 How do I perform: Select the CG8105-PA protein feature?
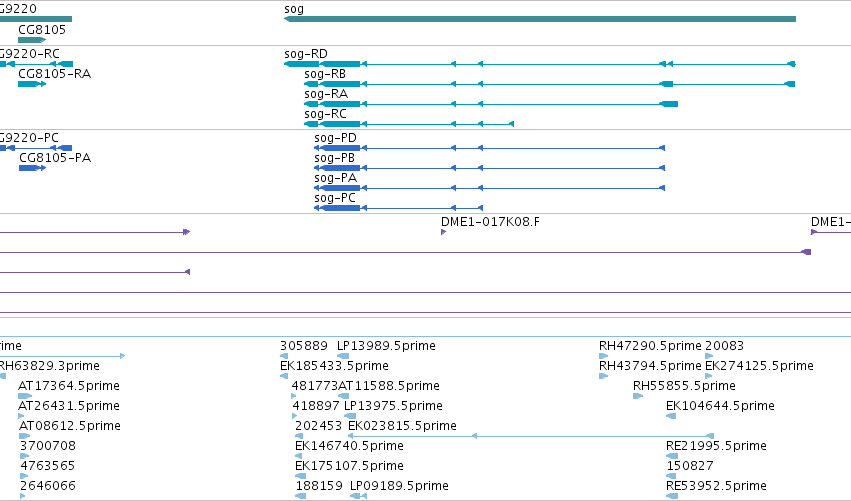(33, 168)
